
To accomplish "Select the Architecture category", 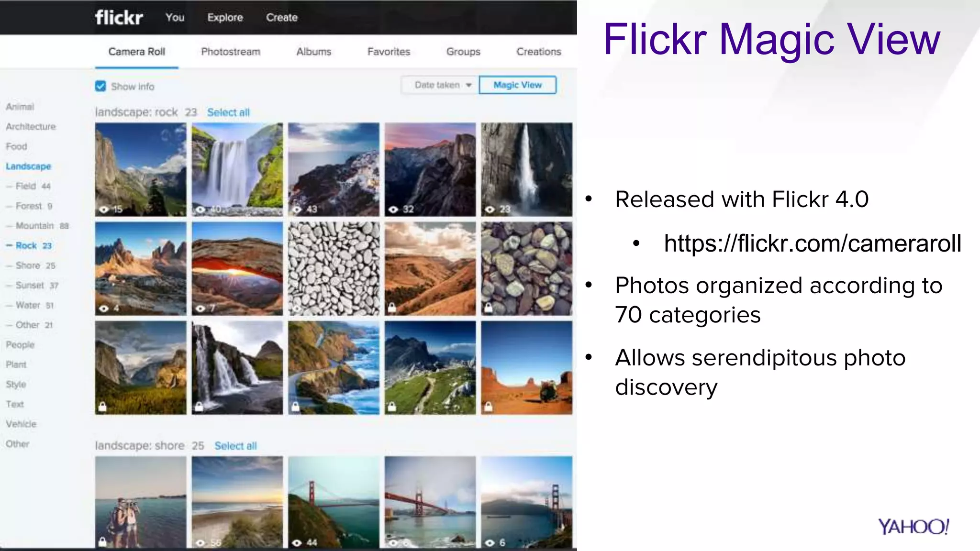I will point(31,127).
